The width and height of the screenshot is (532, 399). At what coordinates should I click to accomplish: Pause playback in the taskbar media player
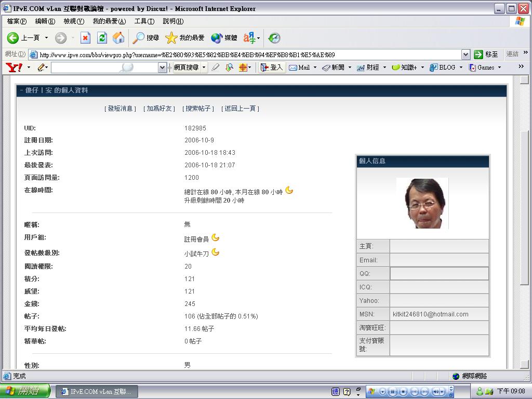pyautogui.click(x=393, y=391)
